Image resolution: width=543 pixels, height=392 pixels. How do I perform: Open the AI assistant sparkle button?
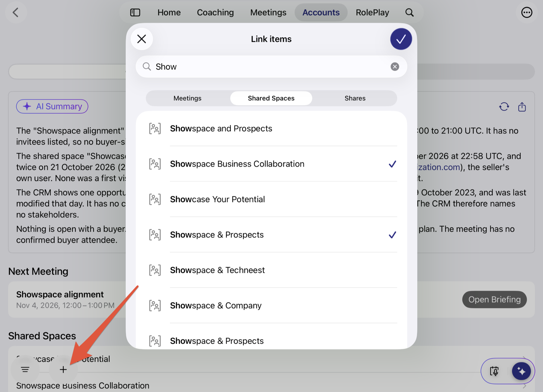[521, 371]
